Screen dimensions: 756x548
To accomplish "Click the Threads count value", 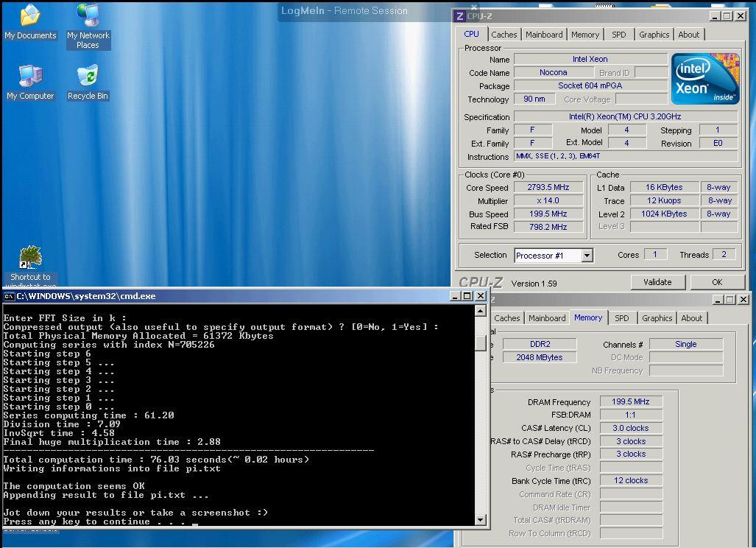I will pos(724,255).
